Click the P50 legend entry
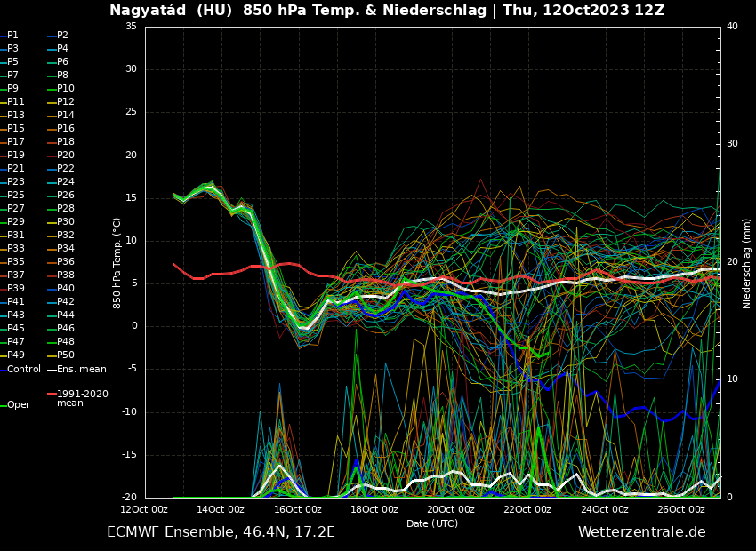The width and height of the screenshot is (756, 551). tap(66, 355)
